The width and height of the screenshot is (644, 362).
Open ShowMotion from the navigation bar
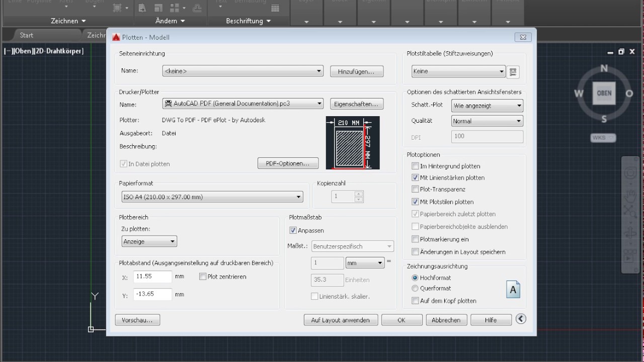pos(630,255)
